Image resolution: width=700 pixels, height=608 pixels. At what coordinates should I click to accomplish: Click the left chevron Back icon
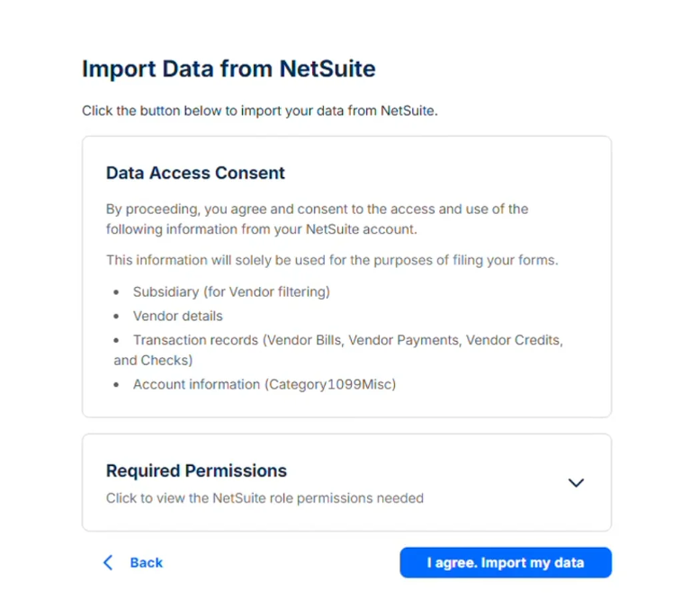[108, 563]
